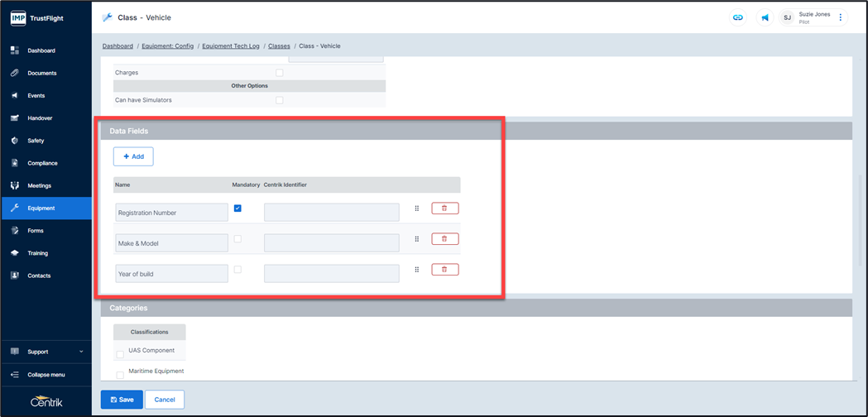Open the Safety menu item
868x417 pixels.
[46, 141]
